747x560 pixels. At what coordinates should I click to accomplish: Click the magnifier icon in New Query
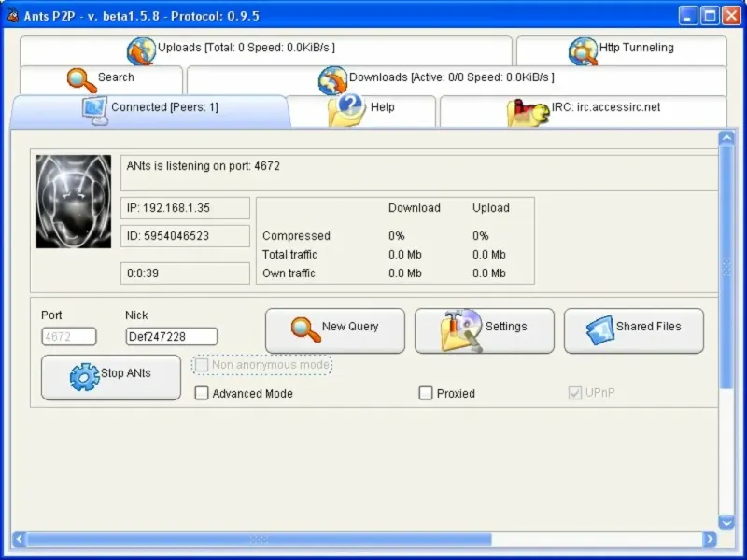(x=306, y=329)
